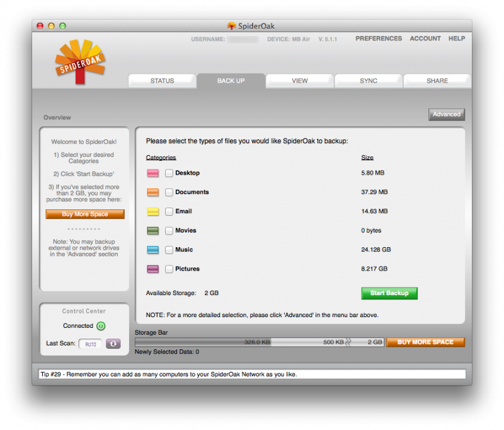Click the green Connected status icon
The image size is (504, 430).
[101, 326]
